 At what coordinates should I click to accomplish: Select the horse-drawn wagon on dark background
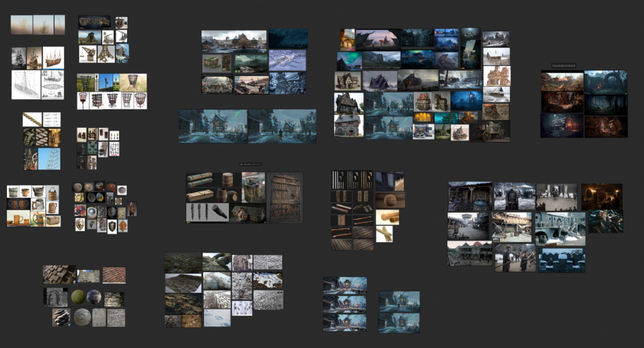click(491, 132)
